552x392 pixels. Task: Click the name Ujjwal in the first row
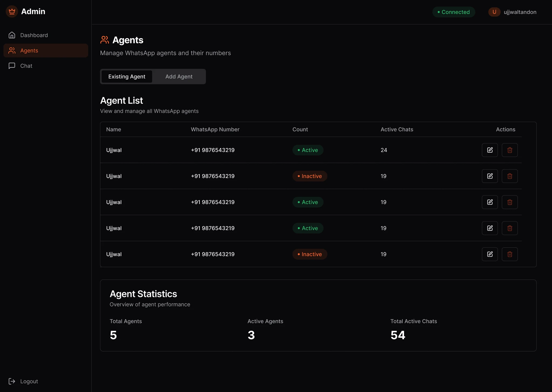[x=114, y=150]
